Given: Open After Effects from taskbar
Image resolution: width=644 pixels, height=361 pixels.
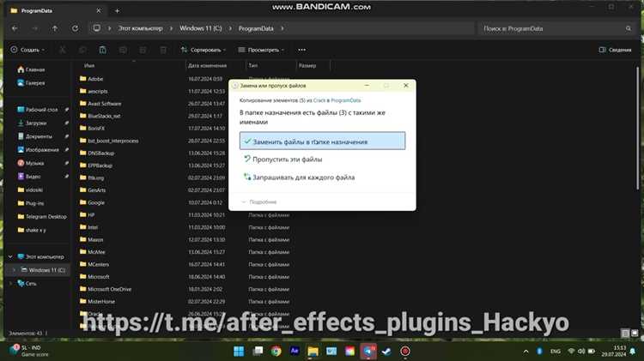Looking at the screenshot, I should point(295,352).
